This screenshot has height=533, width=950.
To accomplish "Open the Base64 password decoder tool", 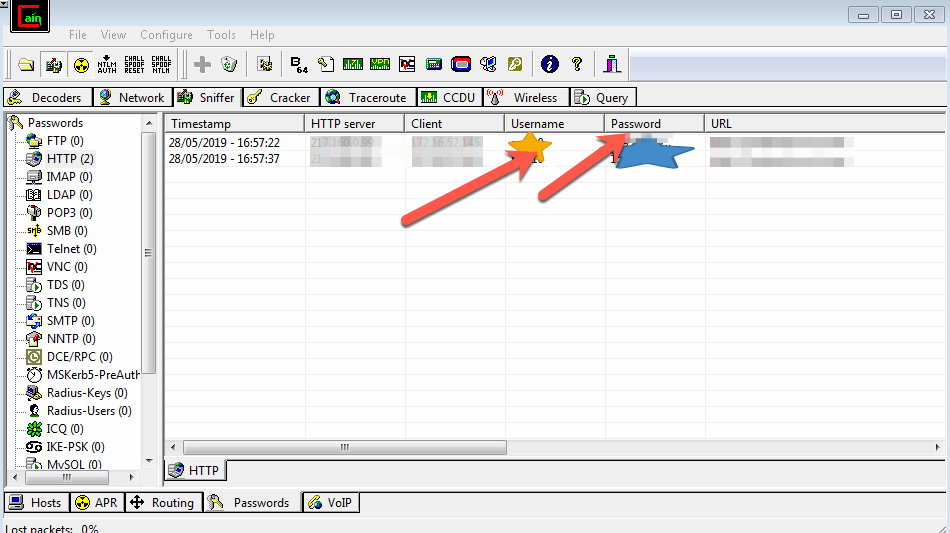I will point(298,65).
